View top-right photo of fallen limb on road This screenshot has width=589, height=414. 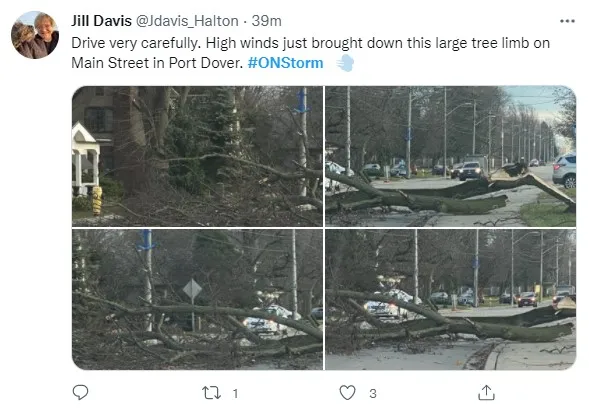click(x=450, y=156)
